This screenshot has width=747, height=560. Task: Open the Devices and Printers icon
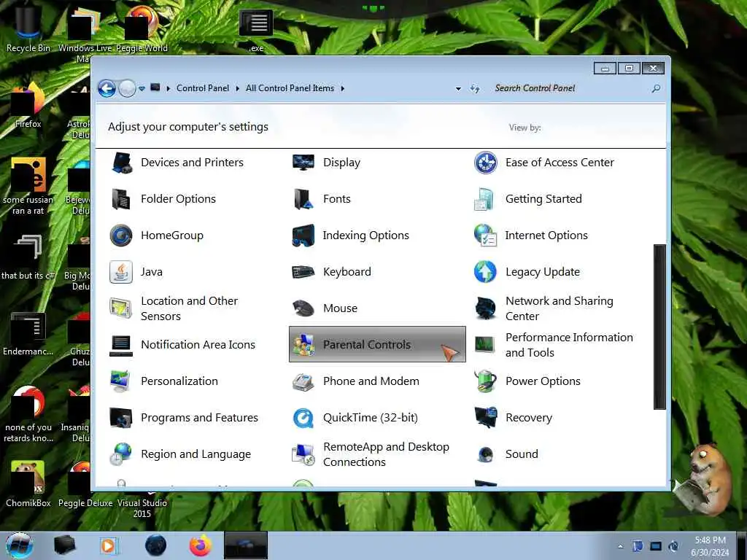122,163
